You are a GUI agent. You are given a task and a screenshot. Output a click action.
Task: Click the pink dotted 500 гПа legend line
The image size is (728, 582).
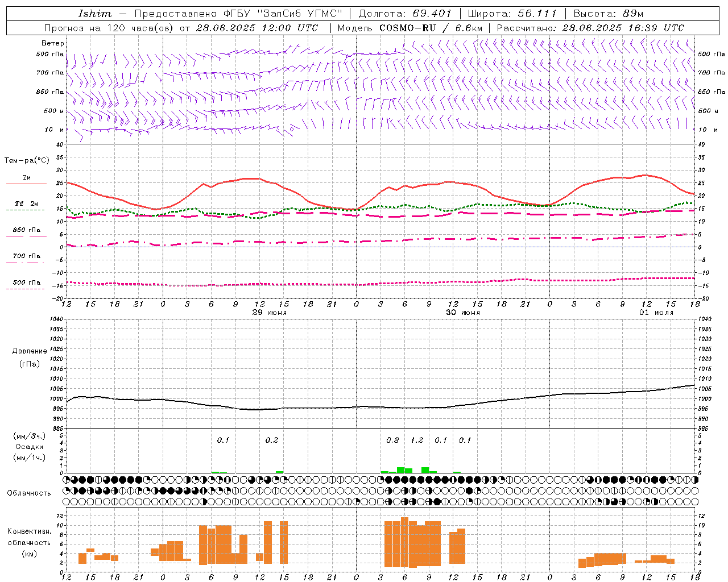[25, 289]
